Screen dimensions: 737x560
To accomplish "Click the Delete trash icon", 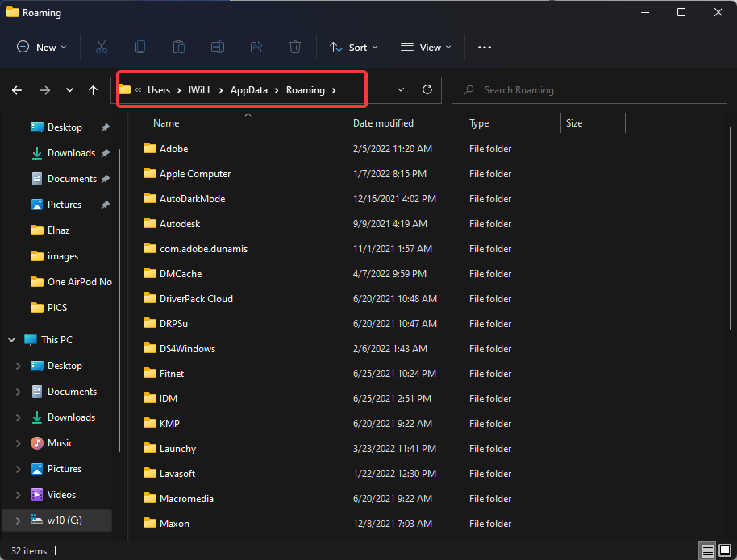I will pos(294,47).
